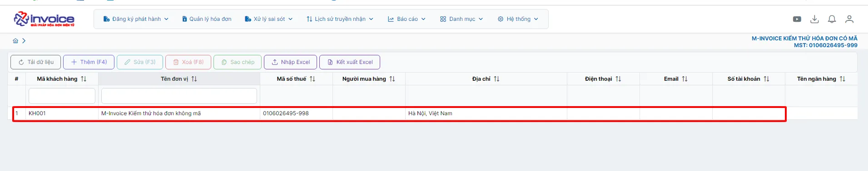The width and height of the screenshot is (868, 171).
Task: Click Nhập Excel import button
Action: [290, 62]
